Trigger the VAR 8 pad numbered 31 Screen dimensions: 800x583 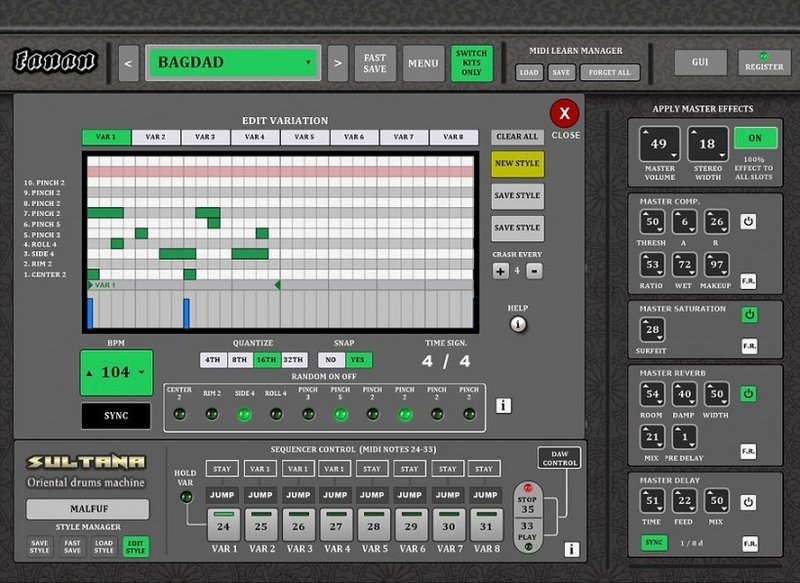pyautogui.click(x=486, y=524)
